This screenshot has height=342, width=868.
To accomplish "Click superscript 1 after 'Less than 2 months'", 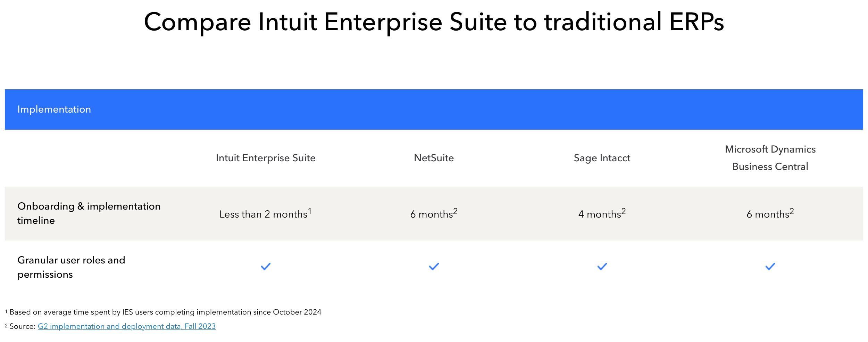I will (x=310, y=211).
